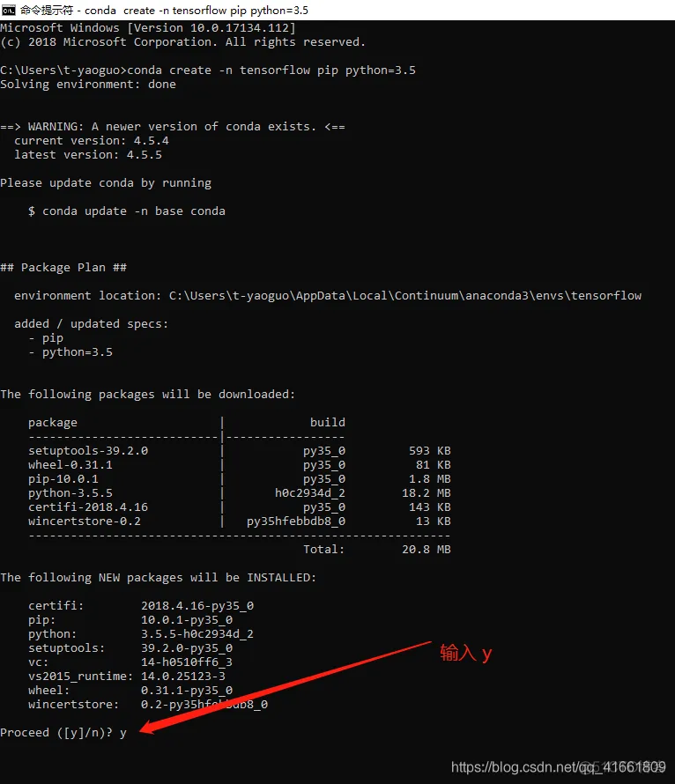Click the '20.8 MB' total size

pos(427,550)
